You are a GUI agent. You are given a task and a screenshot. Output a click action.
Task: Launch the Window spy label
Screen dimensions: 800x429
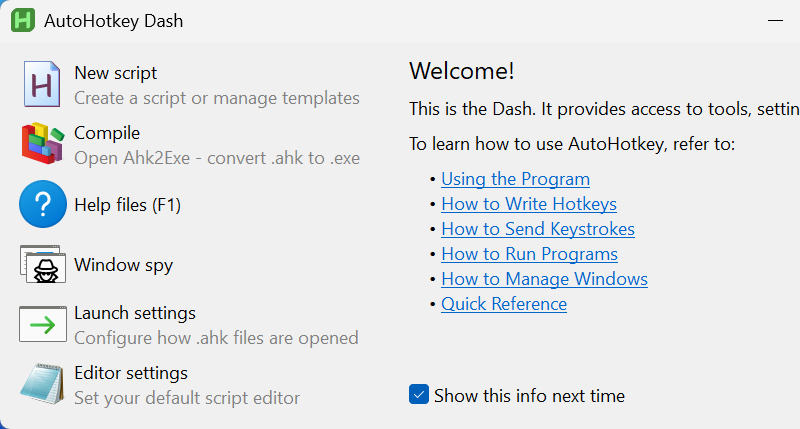click(123, 265)
